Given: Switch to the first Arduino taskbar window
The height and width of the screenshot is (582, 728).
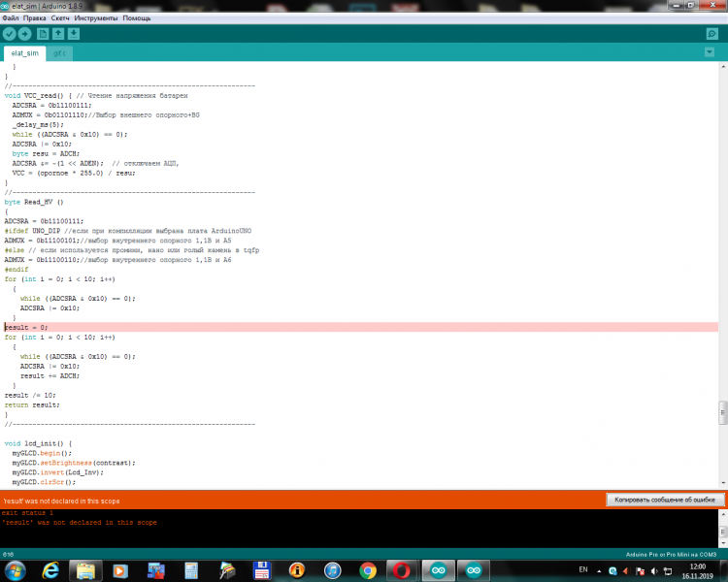Looking at the screenshot, I should coord(439,570).
